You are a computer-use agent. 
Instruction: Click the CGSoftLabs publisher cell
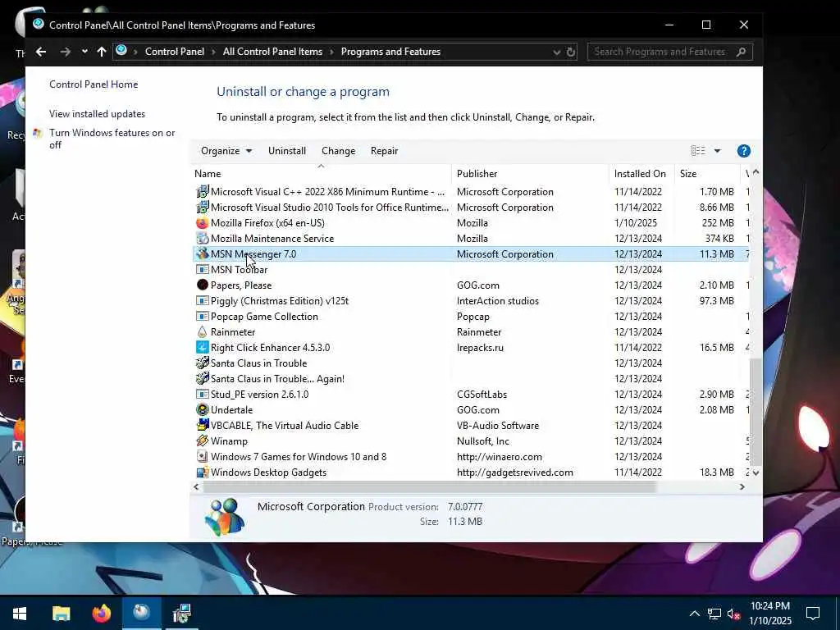[482, 395]
